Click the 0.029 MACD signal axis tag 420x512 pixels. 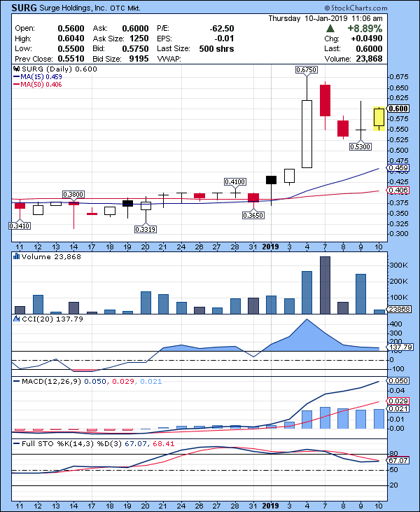point(398,401)
